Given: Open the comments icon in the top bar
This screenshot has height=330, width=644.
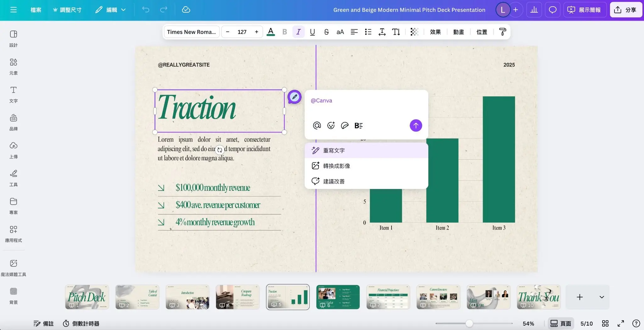Looking at the screenshot, I should tap(552, 9).
